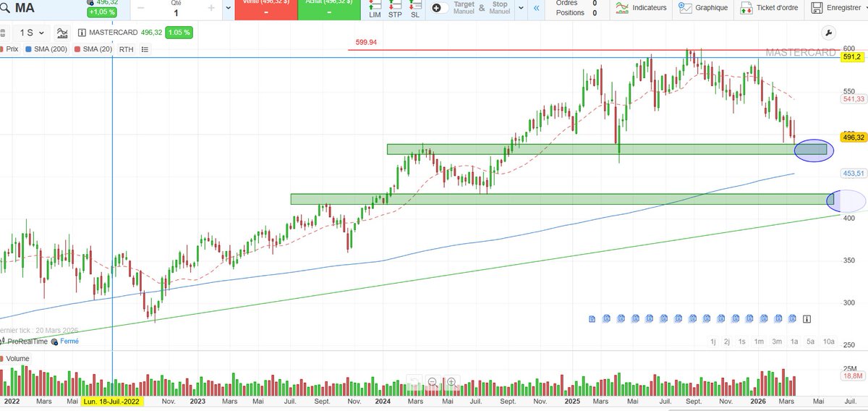Open the chart style icon
This screenshot has height=411, width=868.
click(63, 33)
